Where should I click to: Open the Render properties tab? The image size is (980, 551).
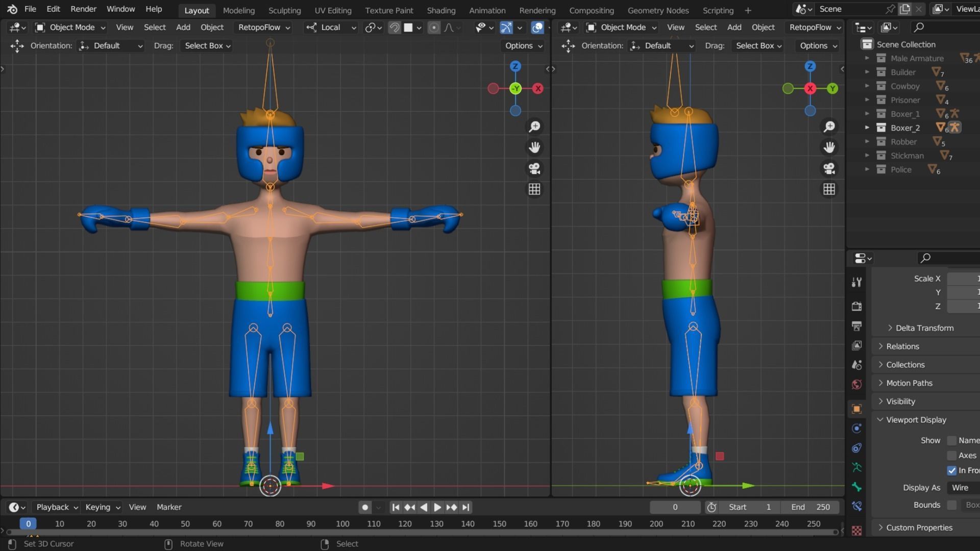(857, 306)
